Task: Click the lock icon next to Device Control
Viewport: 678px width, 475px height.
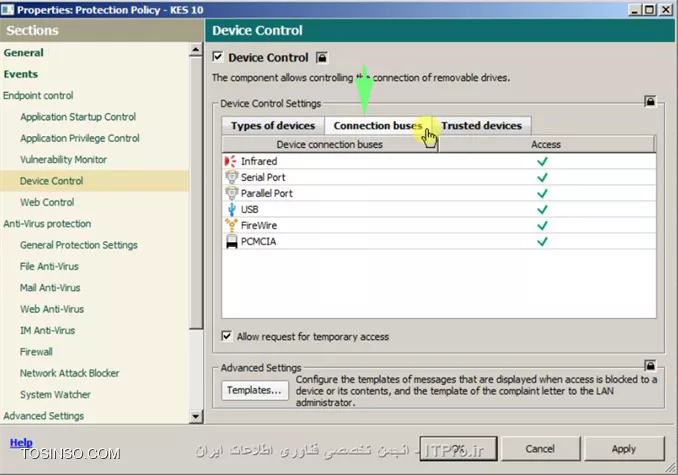Action: pyautogui.click(x=322, y=57)
